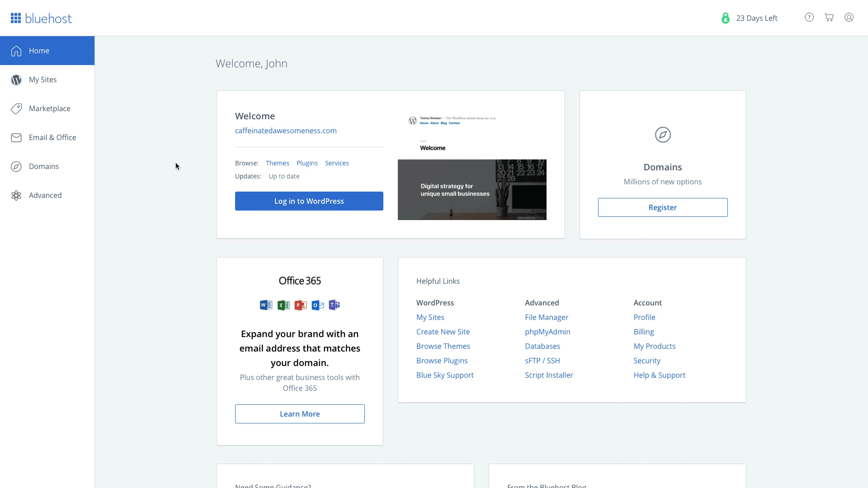
Task: Click the green lock trial icon
Action: pos(726,18)
